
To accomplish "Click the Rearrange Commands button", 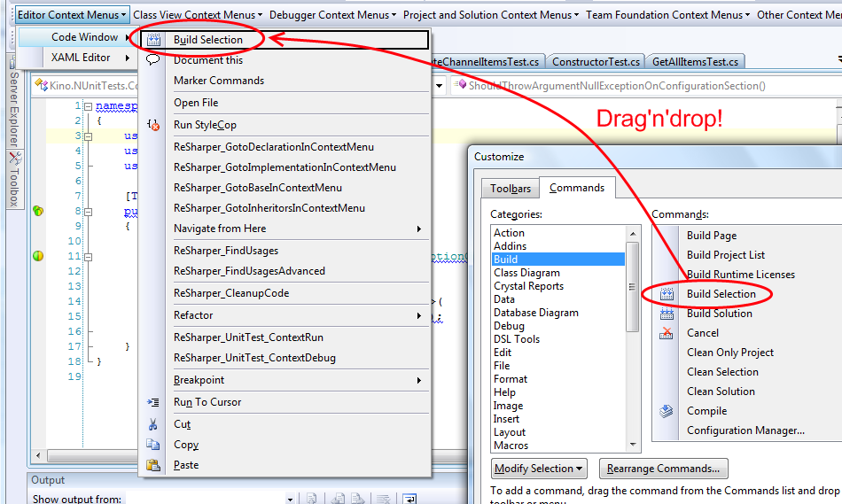I will pyautogui.click(x=663, y=469).
